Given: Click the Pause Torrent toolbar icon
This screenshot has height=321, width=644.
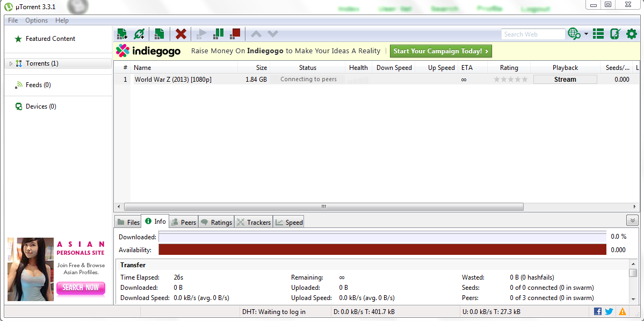Looking at the screenshot, I should tap(218, 34).
